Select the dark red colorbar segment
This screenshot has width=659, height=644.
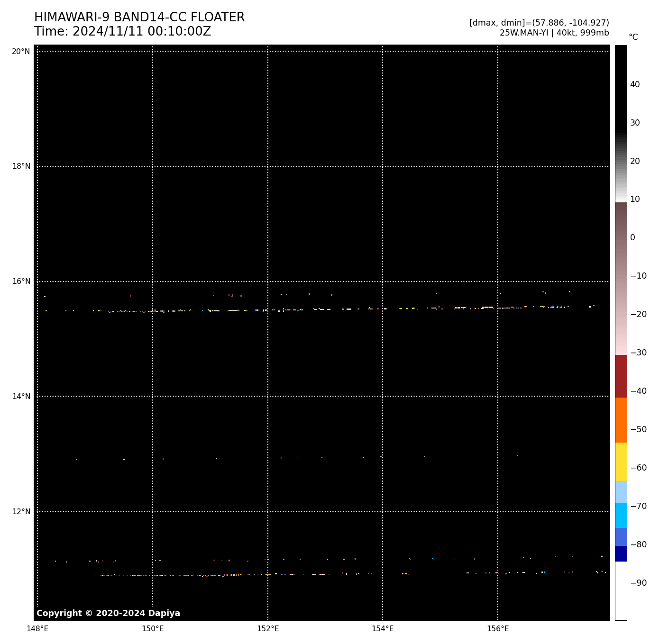[621, 376]
